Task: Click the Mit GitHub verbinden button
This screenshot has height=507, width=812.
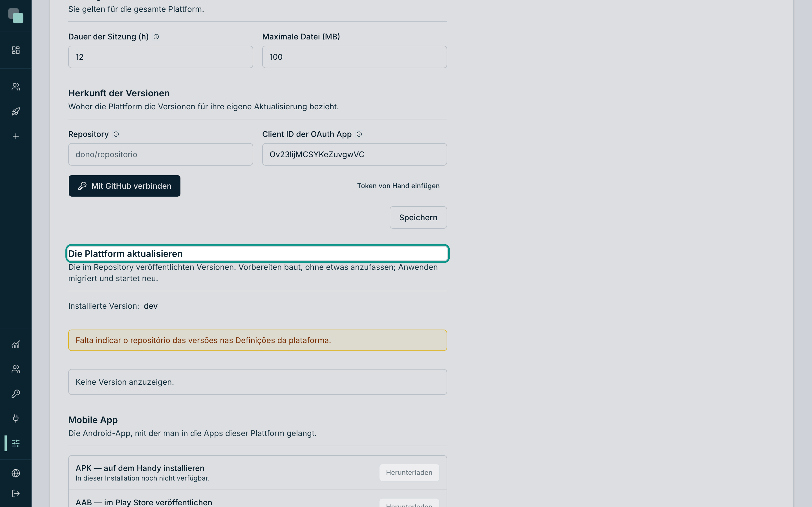Action: click(x=125, y=186)
